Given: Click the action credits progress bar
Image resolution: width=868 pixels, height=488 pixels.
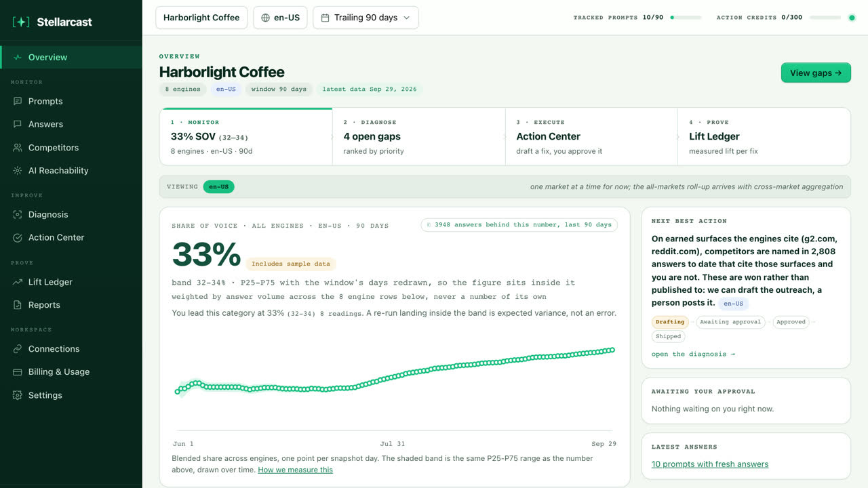Looking at the screenshot, I should tap(825, 18).
